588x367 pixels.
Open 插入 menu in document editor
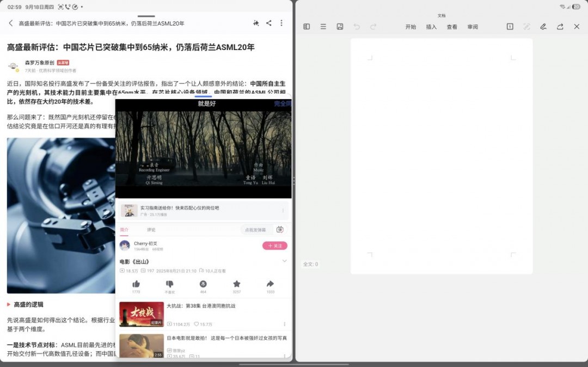click(x=431, y=27)
